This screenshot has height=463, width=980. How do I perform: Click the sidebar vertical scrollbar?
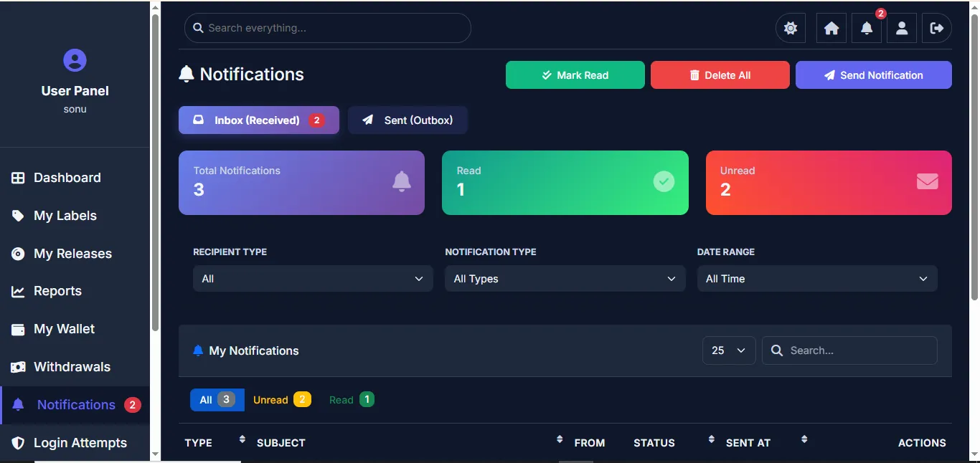(x=156, y=172)
